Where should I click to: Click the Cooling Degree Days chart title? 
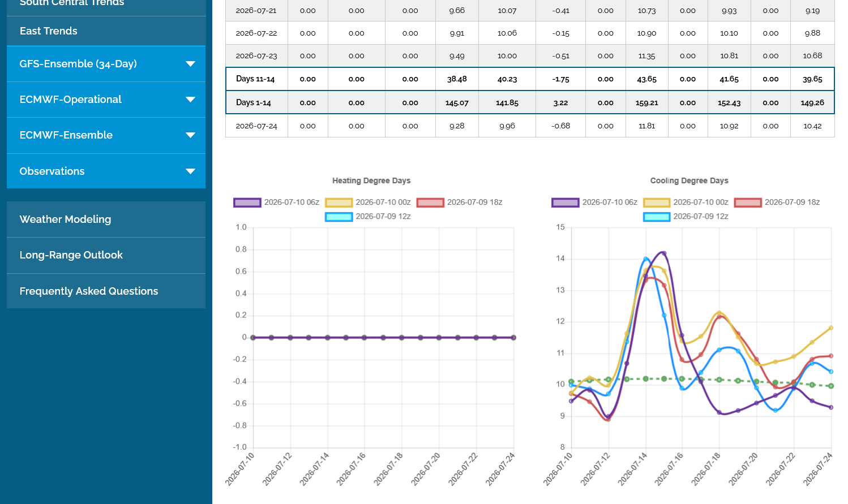(x=689, y=181)
